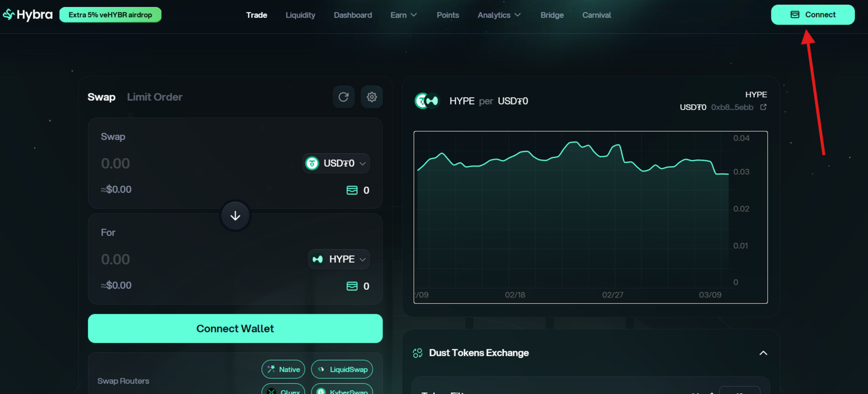Open swap settings gear

tap(372, 97)
